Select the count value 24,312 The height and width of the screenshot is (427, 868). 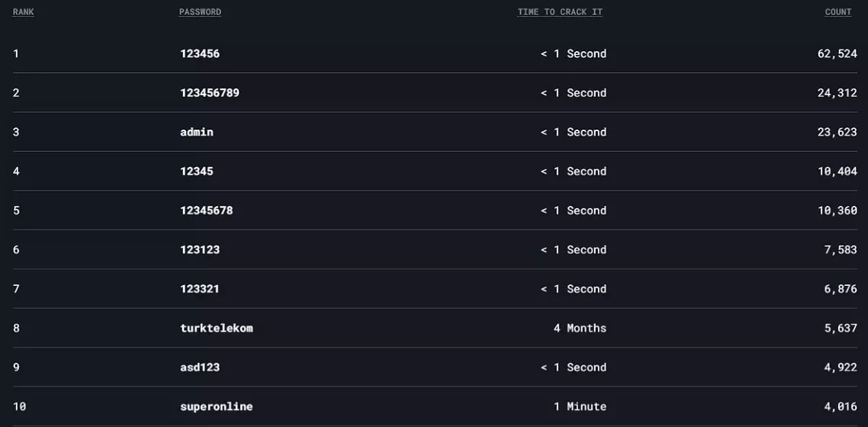837,93
